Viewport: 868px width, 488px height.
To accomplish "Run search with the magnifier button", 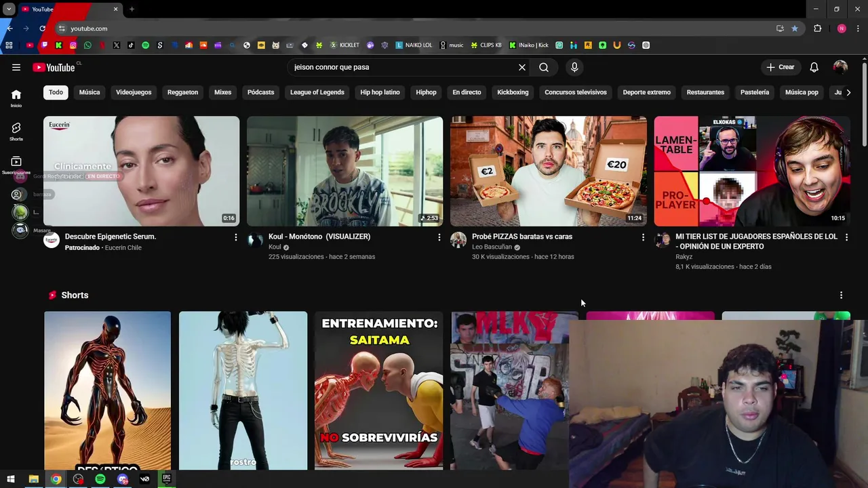I will click(544, 67).
